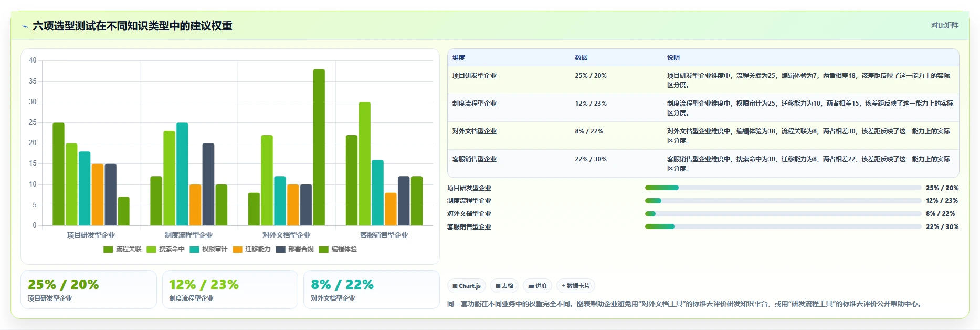This screenshot has height=330, width=980.
Task: Click the 对外文档型企业 label in the progress list
Action: tap(469, 214)
